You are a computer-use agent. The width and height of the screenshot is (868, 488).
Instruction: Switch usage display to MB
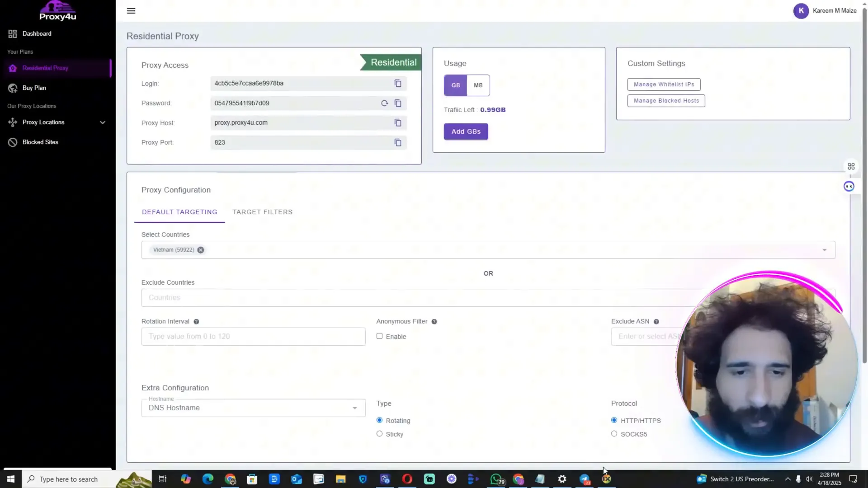(x=478, y=85)
